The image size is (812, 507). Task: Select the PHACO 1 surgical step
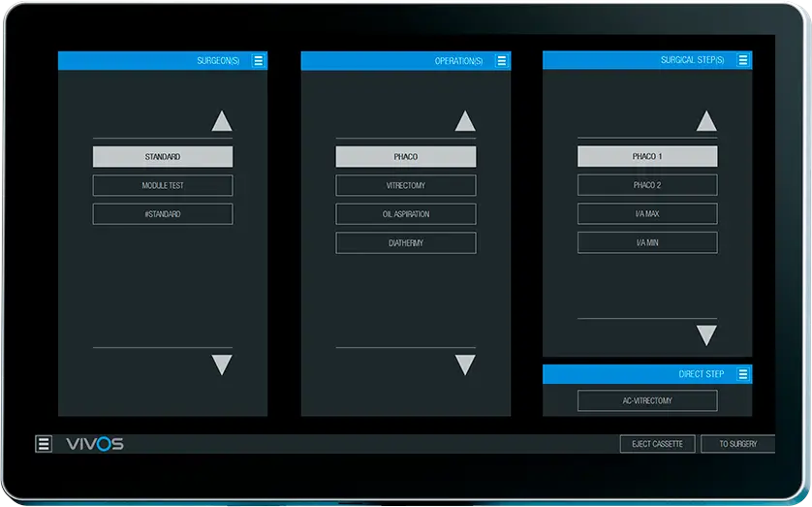[647, 156]
